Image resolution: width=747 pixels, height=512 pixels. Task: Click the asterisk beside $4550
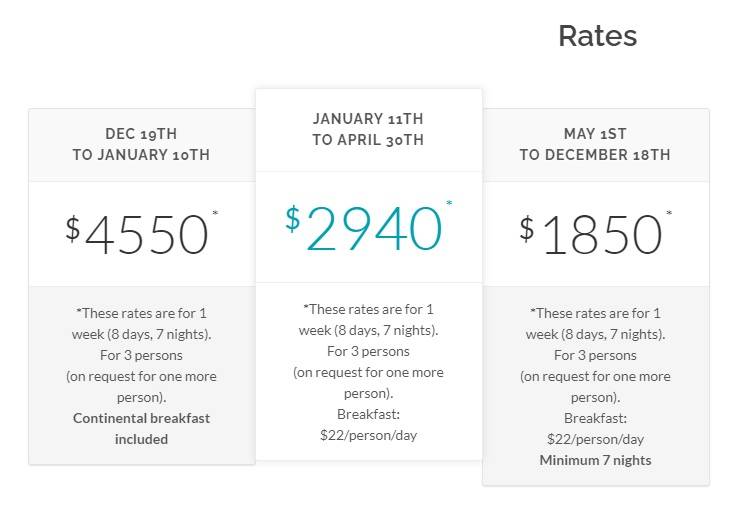[x=215, y=213]
